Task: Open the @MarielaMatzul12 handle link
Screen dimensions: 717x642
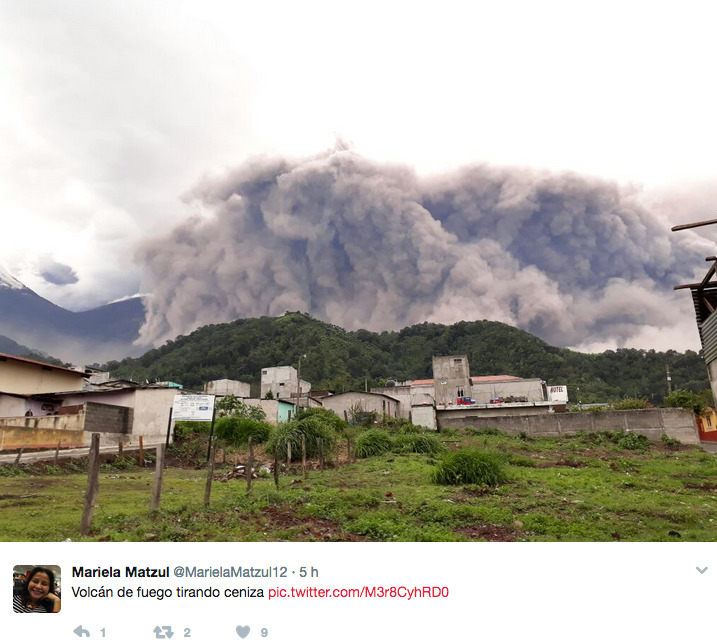Action: pos(230,572)
